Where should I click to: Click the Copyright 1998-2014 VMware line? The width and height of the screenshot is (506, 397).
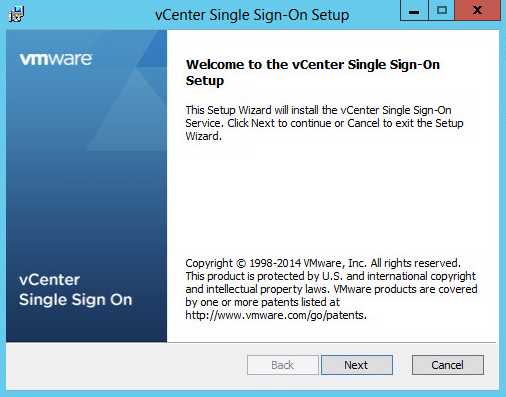(323, 263)
